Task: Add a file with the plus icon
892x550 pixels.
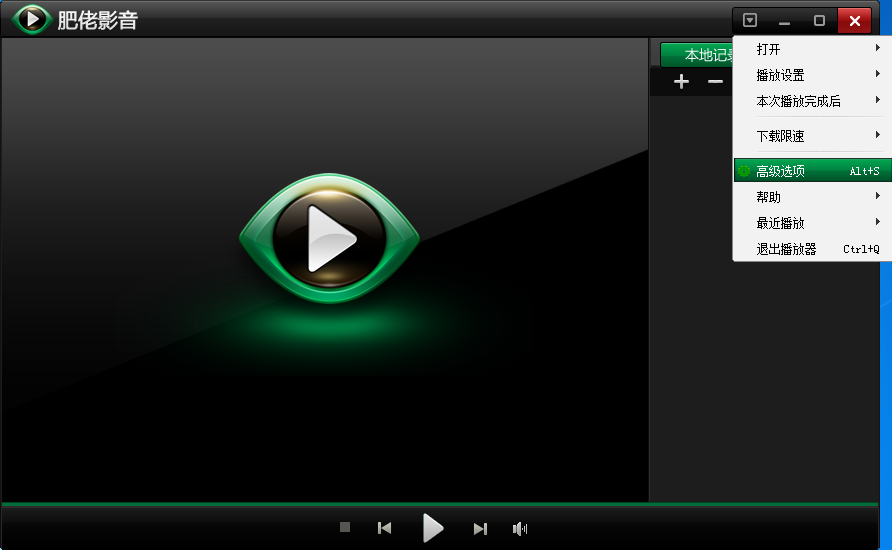Action: click(682, 82)
